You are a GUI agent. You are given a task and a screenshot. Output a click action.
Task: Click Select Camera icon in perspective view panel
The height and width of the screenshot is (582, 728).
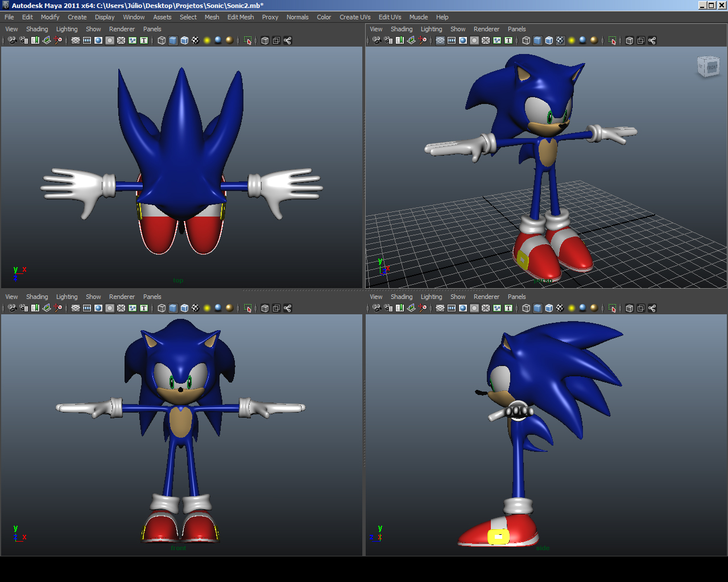click(377, 40)
